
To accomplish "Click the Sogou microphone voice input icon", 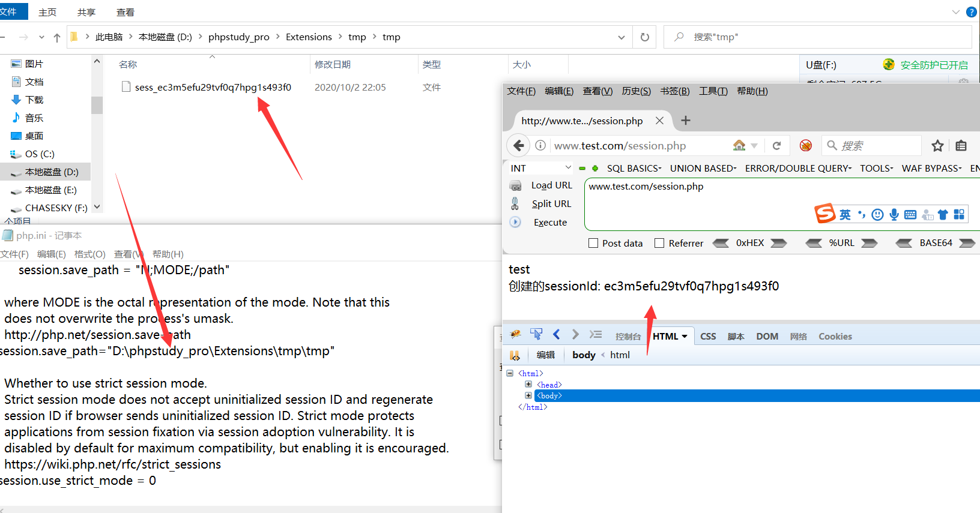I will point(894,215).
